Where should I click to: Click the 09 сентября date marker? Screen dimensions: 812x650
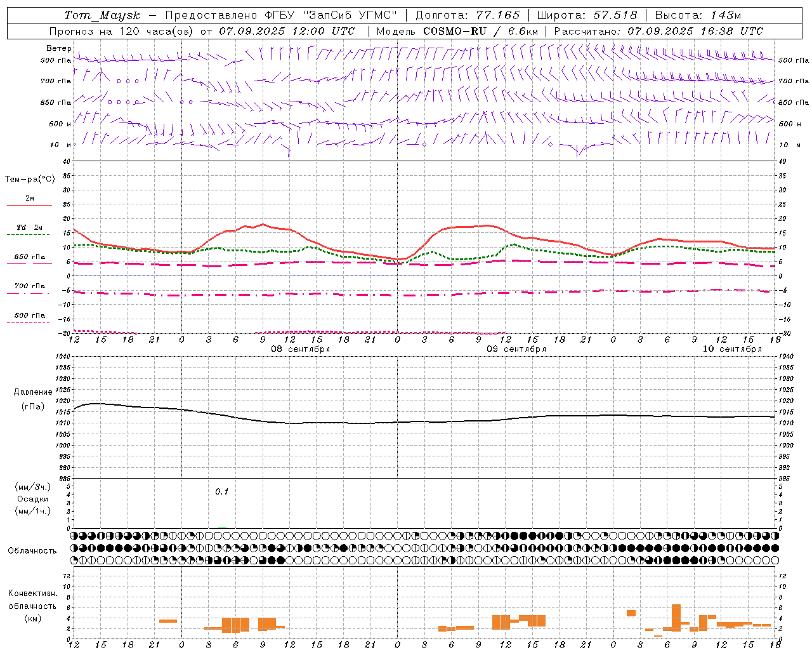(x=516, y=349)
